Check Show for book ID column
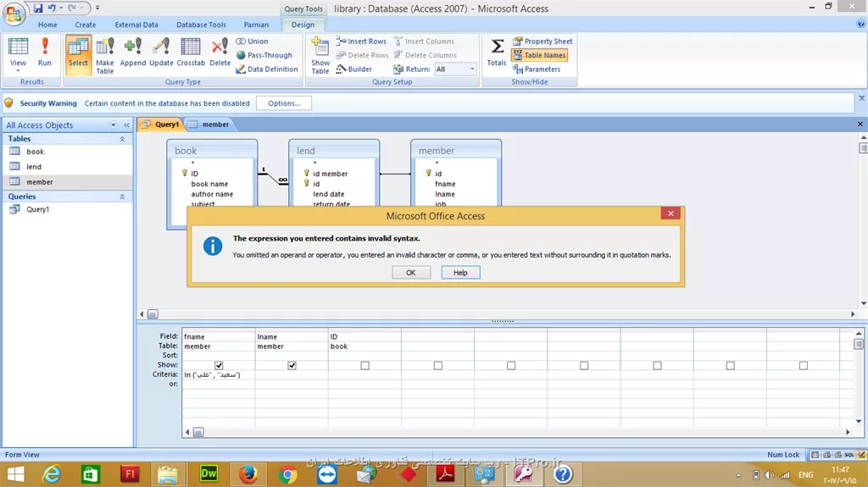 point(364,365)
